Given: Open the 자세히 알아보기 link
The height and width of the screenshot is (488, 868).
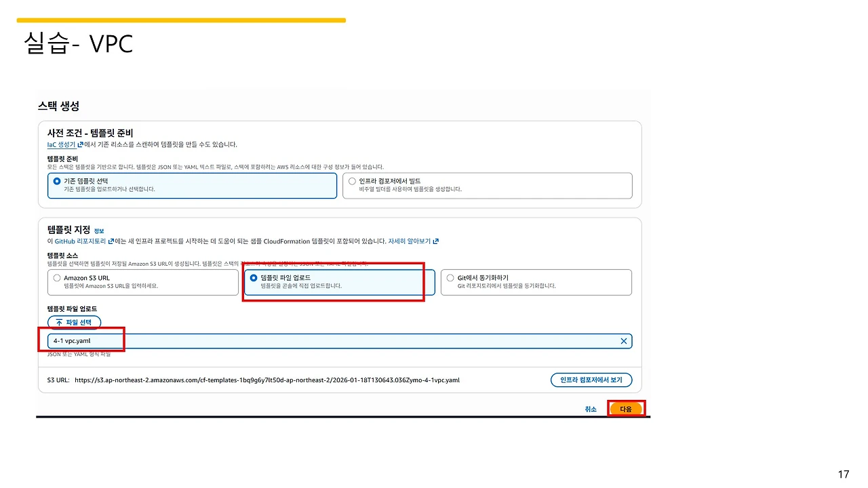Looking at the screenshot, I should (x=413, y=241).
